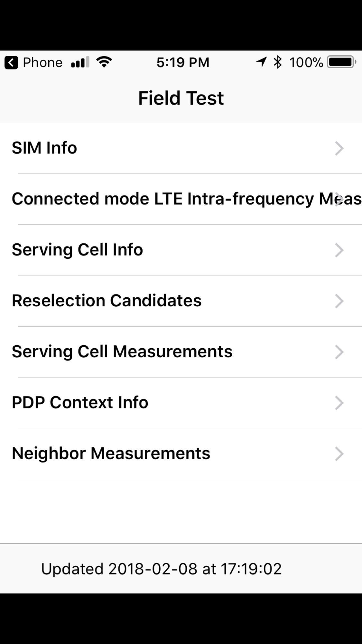
Task: Tap the 100% battery percentage text
Action: 306,62
